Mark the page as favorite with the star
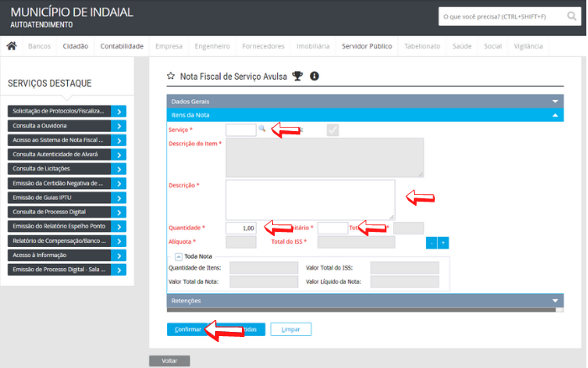The width and height of the screenshot is (588, 368). pyautogui.click(x=171, y=76)
